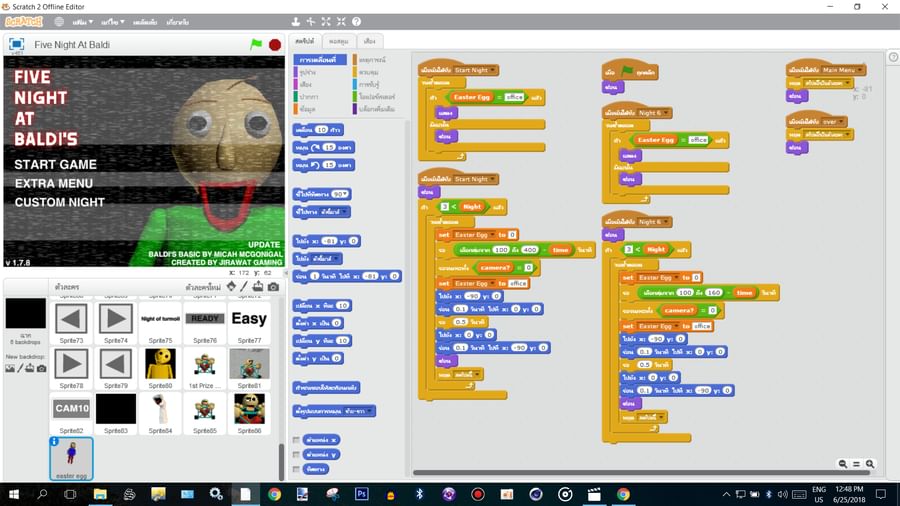The height and width of the screenshot is (506, 900).
Task: Switch to the Costumes tab
Action: coord(339,41)
